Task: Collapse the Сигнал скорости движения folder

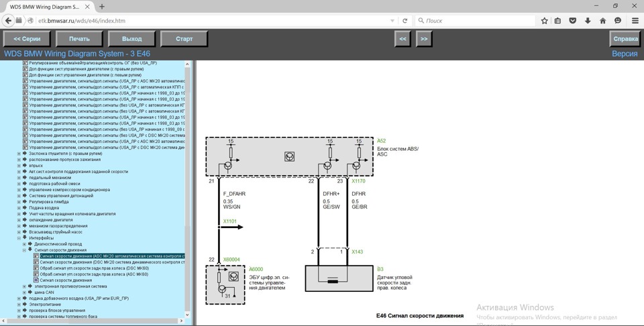Action: [x=24, y=250]
